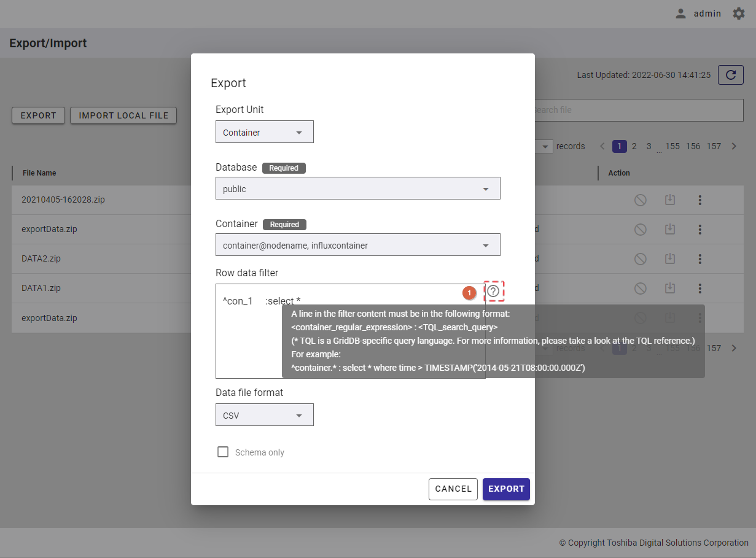Jump to page 157 in pagination
This screenshot has width=756, height=558.
(x=714, y=146)
